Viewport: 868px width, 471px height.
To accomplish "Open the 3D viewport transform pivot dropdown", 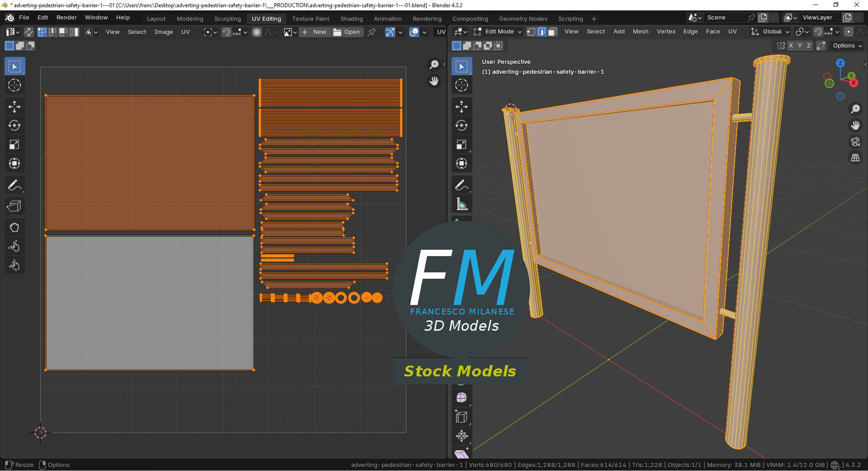I will click(x=802, y=32).
